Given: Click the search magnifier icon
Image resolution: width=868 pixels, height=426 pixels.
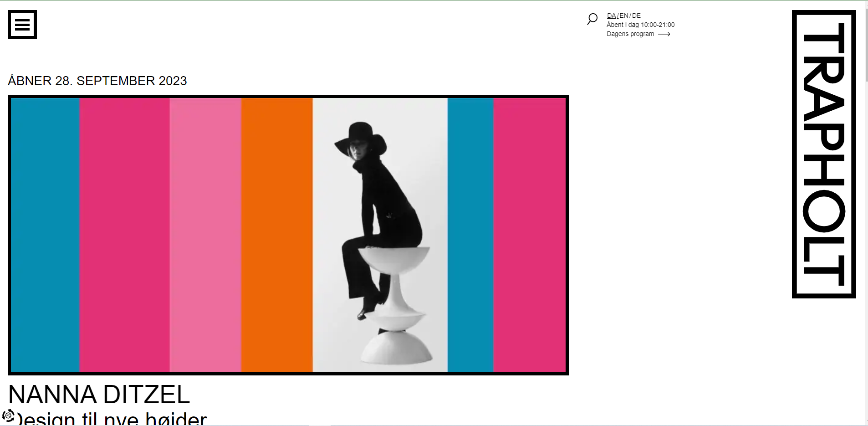Looking at the screenshot, I should [x=592, y=19].
